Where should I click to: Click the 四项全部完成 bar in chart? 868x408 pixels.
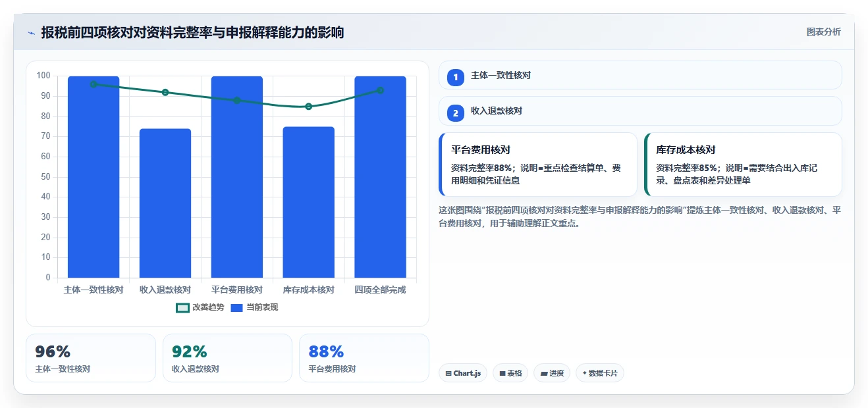(381, 177)
